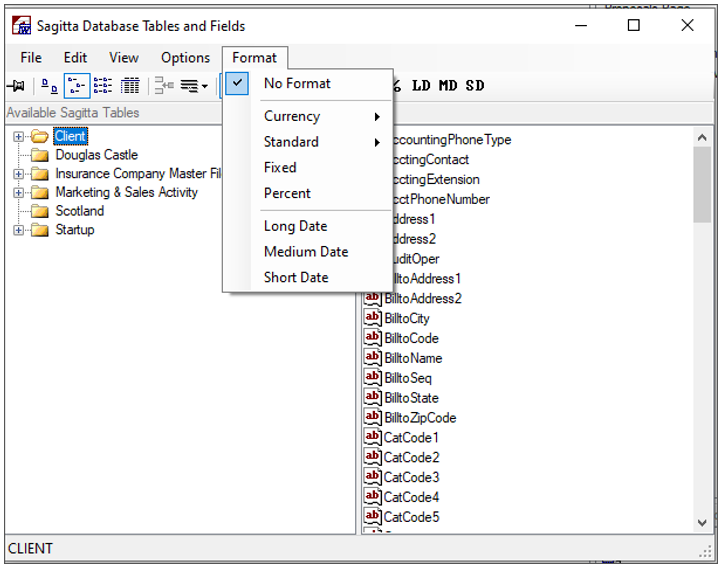
Task: Click the BilltoName text field icon
Action: 372,357
